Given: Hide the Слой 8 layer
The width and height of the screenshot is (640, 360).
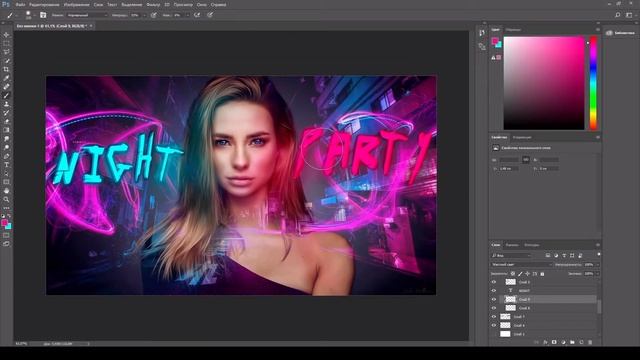Looking at the screenshot, I should click(493, 308).
